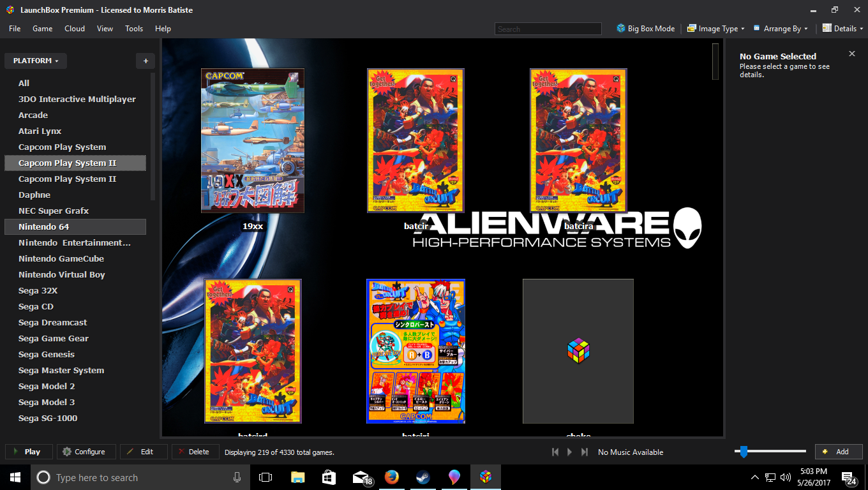
Task: Select All in the platform list
Action: (75, 83)
